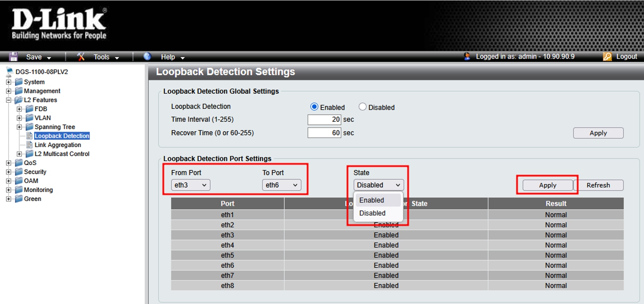
Task: Apply the loopback detection port settings
Action: point(548,185)
